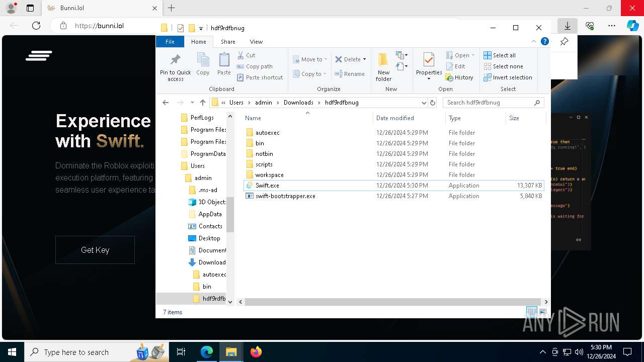
Task: Click the Rename command
Action: click(350, 74)
